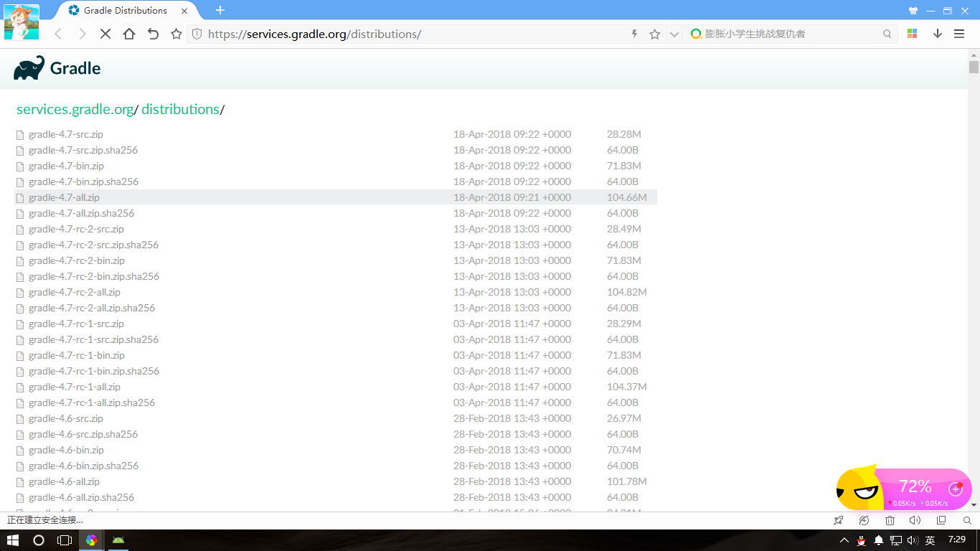Click the site security shield icon
The height and width of the screenshot is (551, 980).
tap(197, 34)
